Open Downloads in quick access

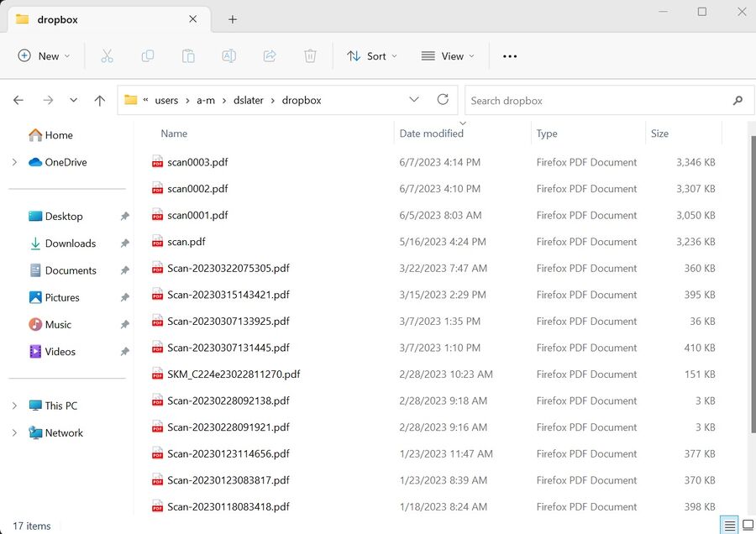[62, 243]
